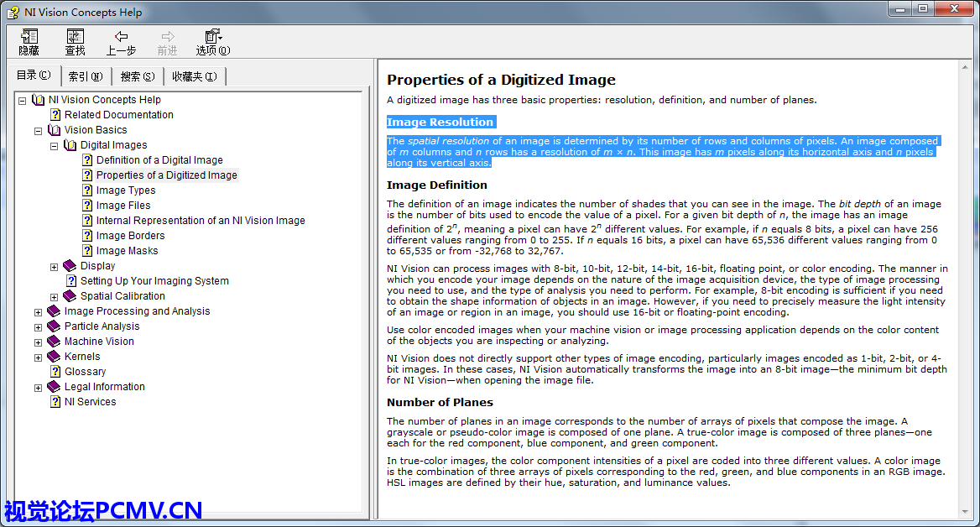980x527 pixels.
Task: Collapse the NI Vision Concepts Help root node
Action: pyautogui.click(x=23, y=100)
